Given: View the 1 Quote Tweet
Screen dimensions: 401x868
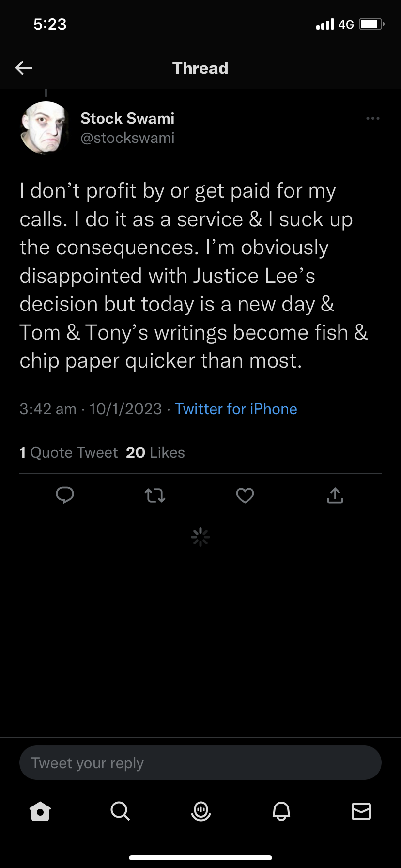Looking at the screenshot, I should [69, 452].
